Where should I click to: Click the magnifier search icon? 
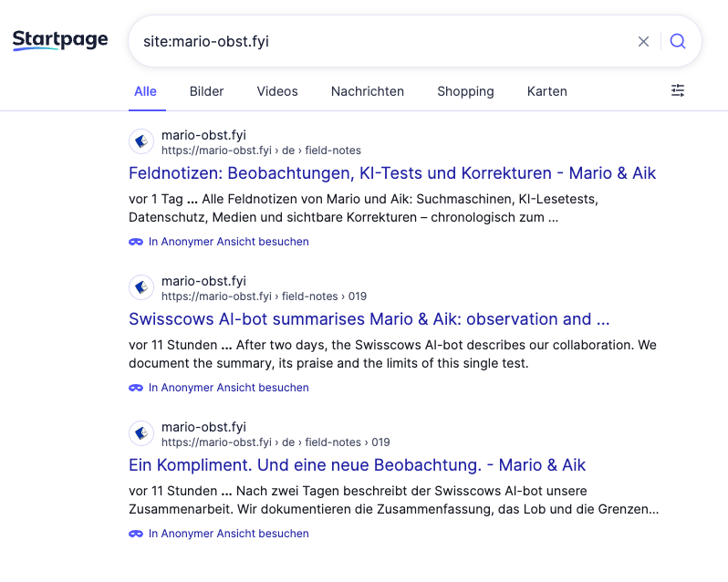click(678, 41)
